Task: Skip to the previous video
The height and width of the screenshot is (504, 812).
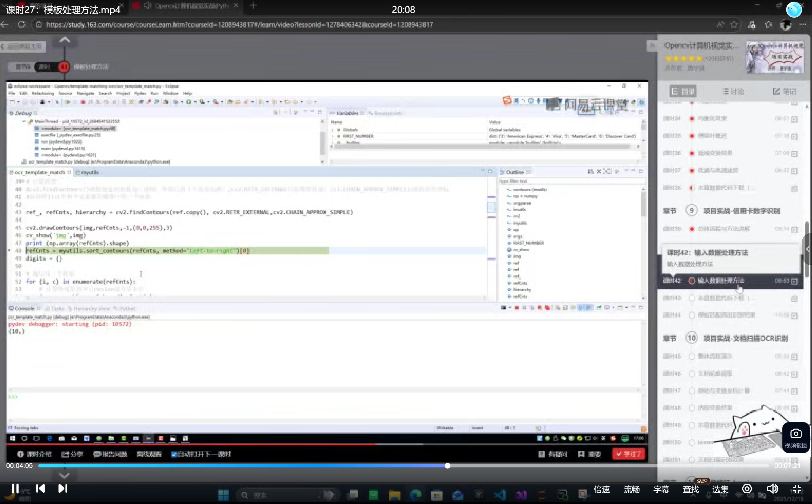Action: 41,488
